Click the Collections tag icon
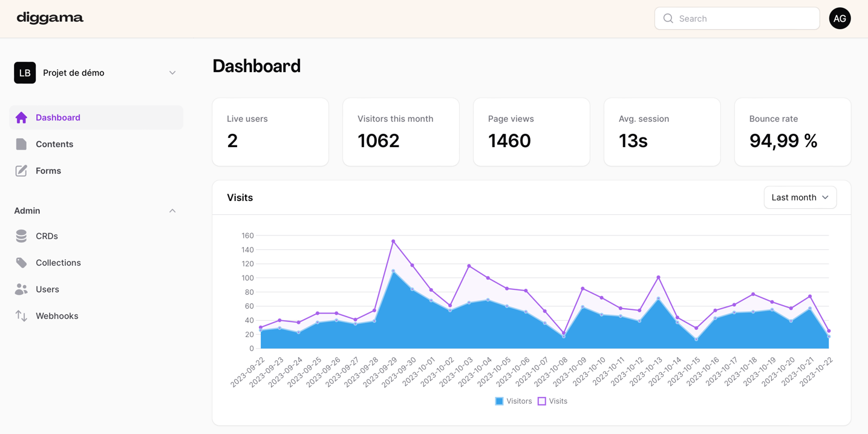 point(21,263)
